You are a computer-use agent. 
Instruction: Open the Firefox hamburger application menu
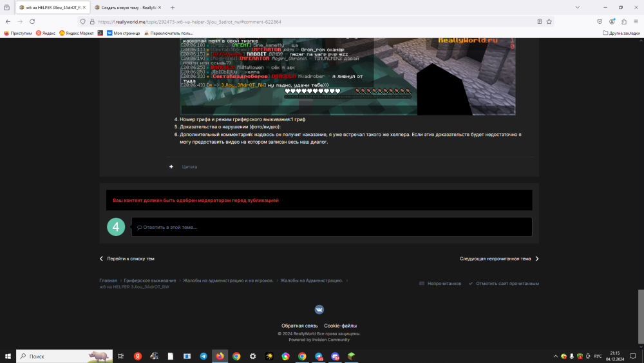(x=636, y=22)
